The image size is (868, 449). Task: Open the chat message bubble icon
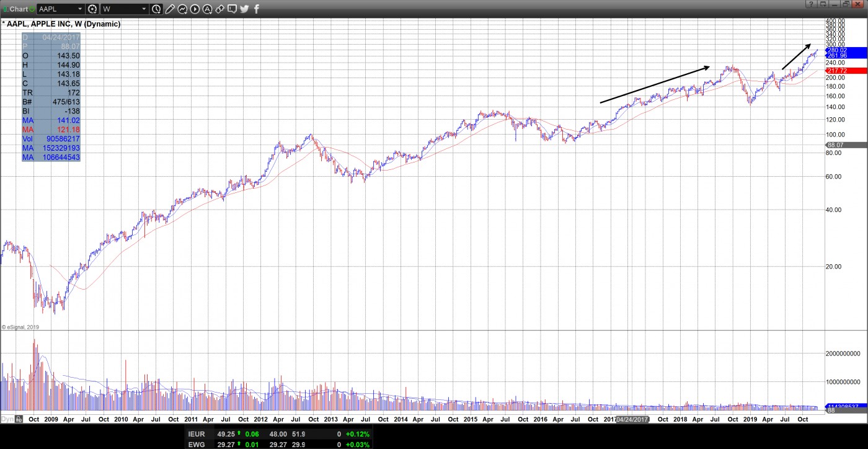point(232,9)
